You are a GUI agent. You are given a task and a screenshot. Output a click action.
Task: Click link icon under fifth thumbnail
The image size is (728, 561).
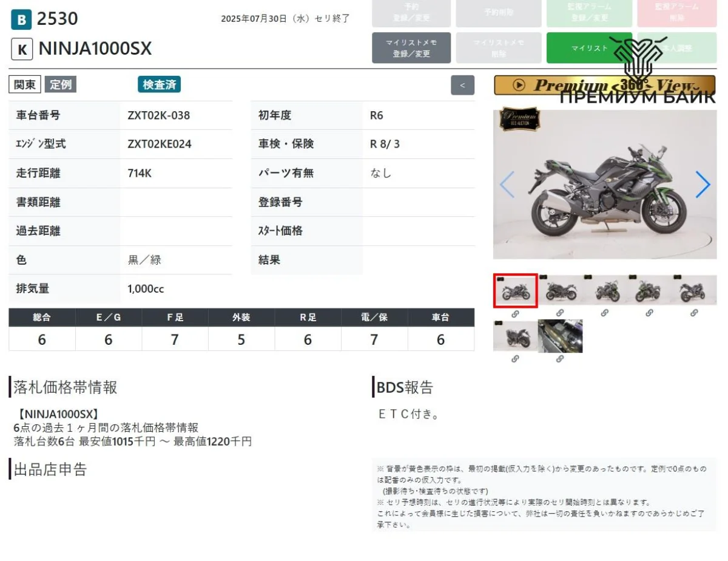tap(694, 313)
